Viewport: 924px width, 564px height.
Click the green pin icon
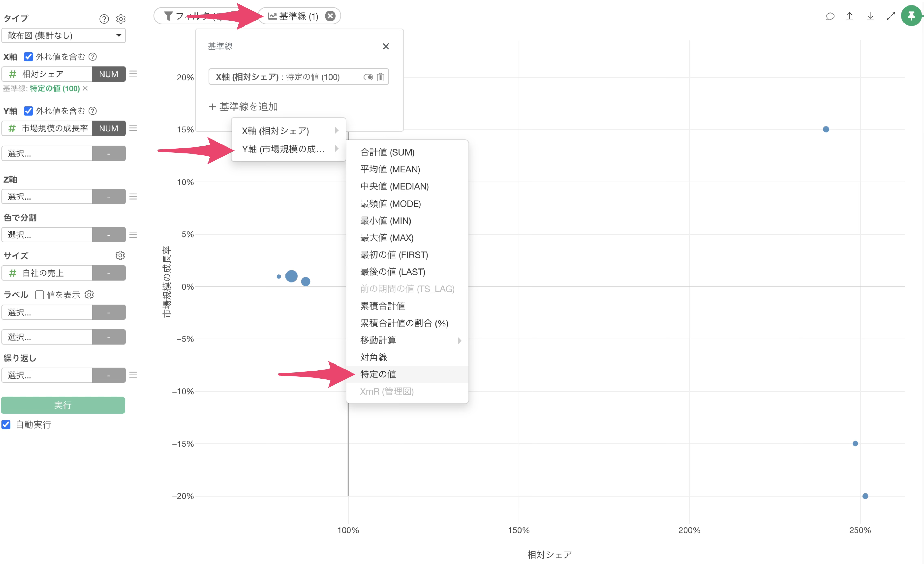(911, 16)
